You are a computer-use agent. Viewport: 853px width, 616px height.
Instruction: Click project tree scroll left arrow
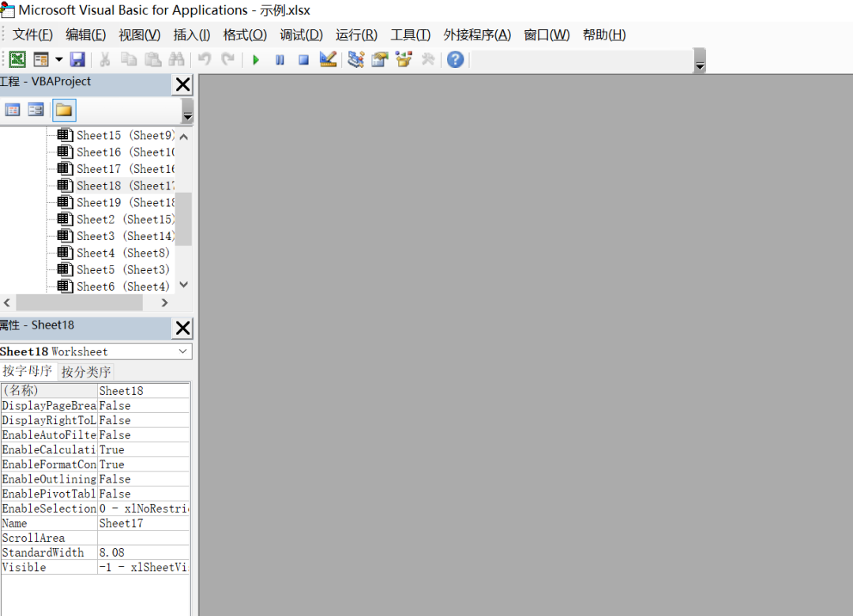7,302
